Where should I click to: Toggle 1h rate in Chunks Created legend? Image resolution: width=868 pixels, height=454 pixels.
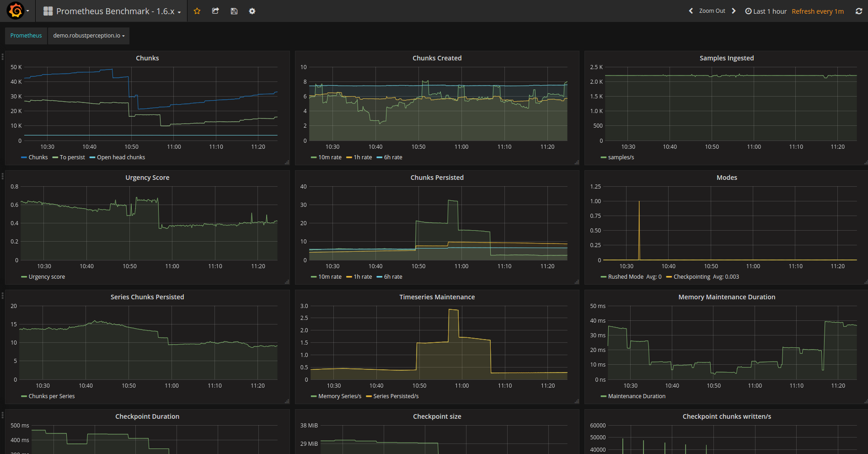363,157
